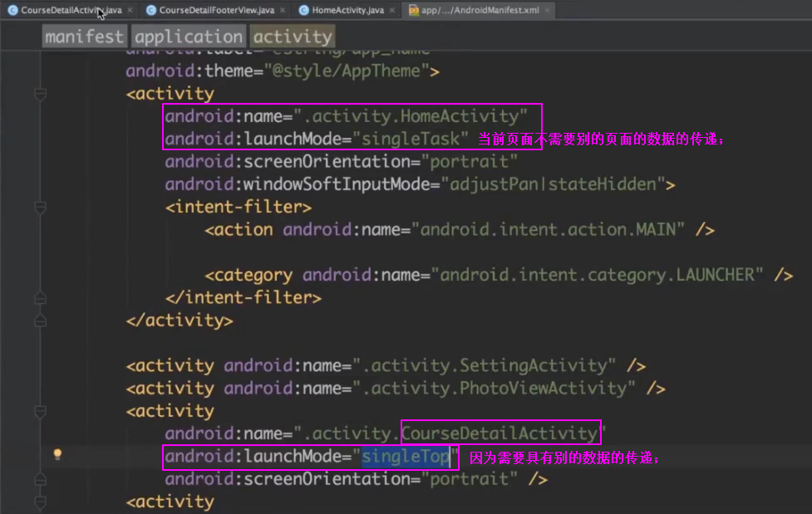The height and width of the screenshot is (514, 812).
Task: Click the class icon on CourseDetailActivity.java tab
Action: coord(12,10)
